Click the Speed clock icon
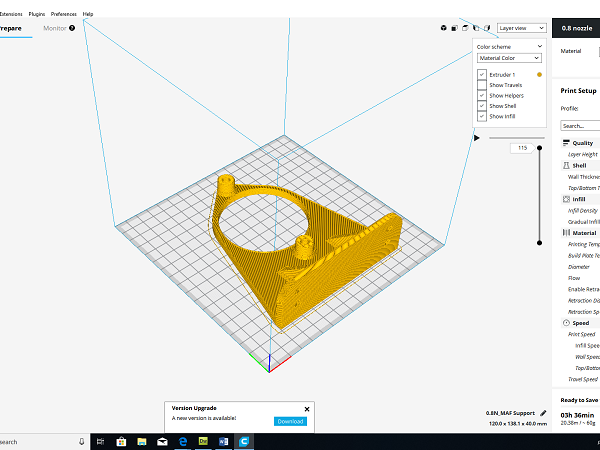This screenshot has height=450, width=600. (566, 323)
